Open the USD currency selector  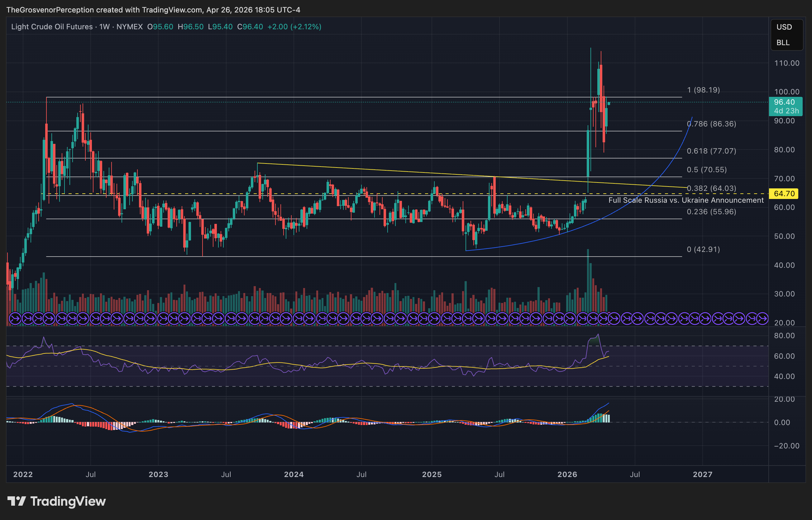point(784,27)
